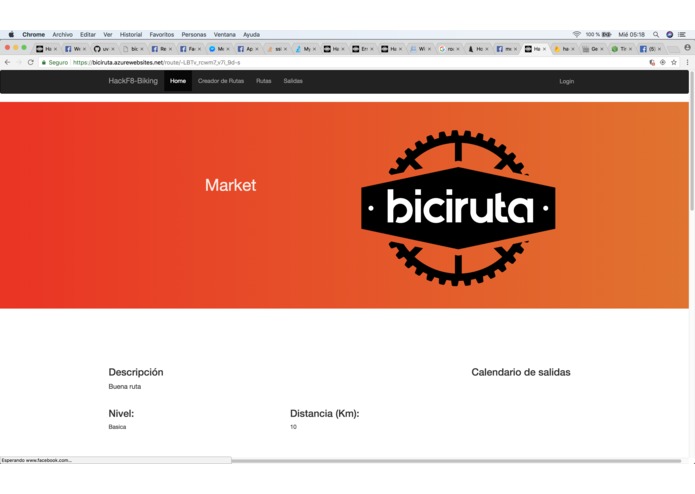This screenshot has height=494, width=695.
Task: Click the 'Descripción' heading
Action: [x=136, y=372]
